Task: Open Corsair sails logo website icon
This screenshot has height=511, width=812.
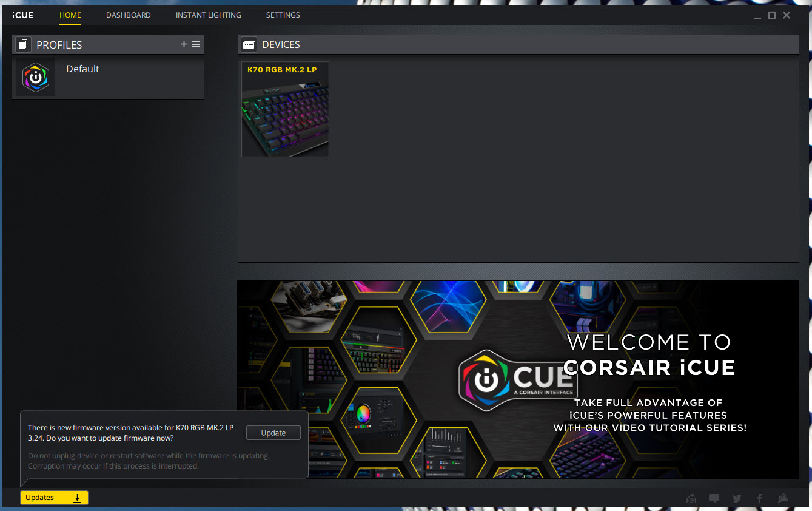Action: pyautogui.click(x=783, y=498)
